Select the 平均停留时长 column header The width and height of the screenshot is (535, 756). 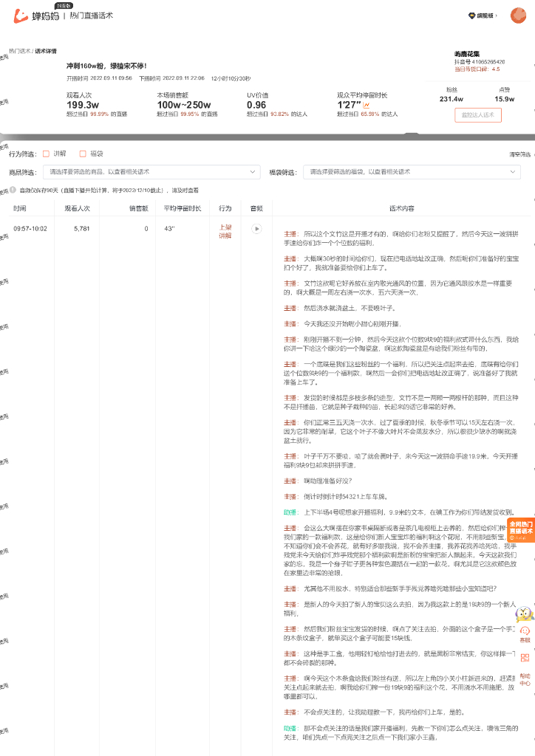tap(183, 208)
